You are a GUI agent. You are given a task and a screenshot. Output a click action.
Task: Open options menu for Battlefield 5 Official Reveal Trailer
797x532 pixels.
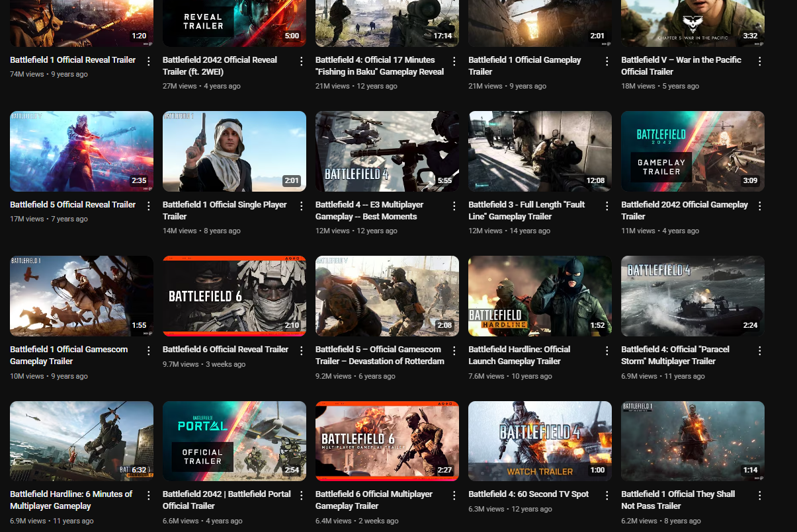[149, 206]
